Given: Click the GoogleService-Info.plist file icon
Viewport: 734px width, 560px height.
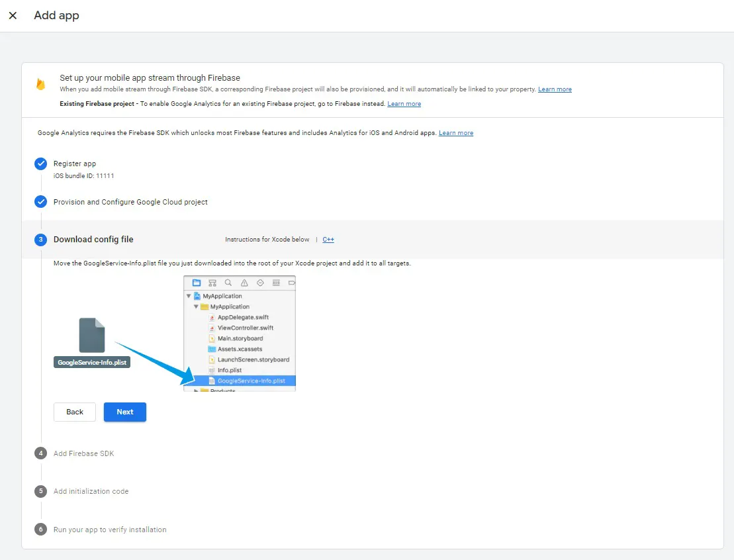Looking at the screenshot, I should (x=92, y=335).
